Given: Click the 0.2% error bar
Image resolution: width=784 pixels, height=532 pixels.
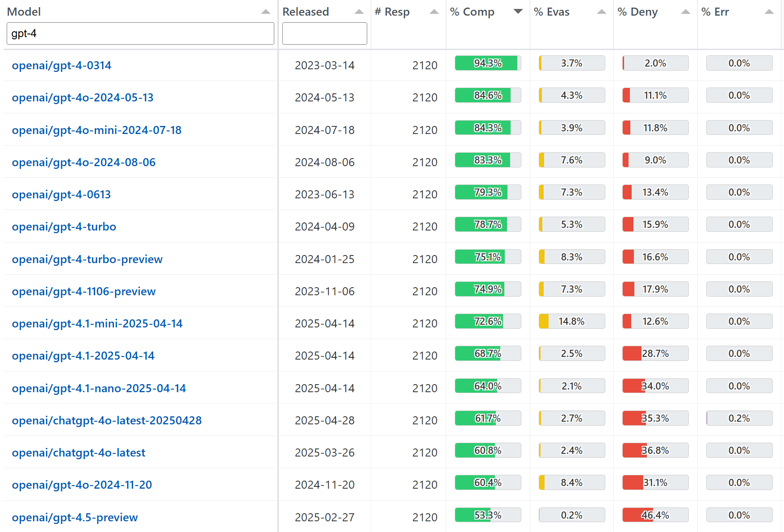Looking at the screenshot, I should point(739,418).
